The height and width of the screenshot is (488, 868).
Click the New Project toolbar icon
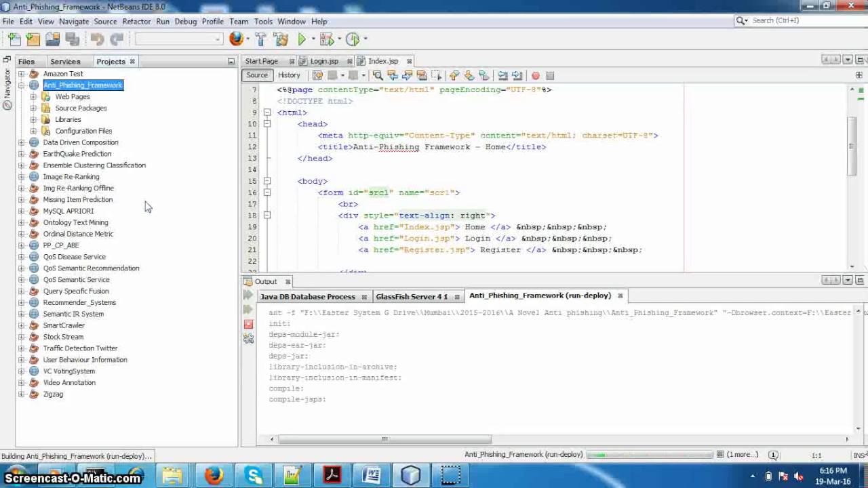tap(33, 39)
